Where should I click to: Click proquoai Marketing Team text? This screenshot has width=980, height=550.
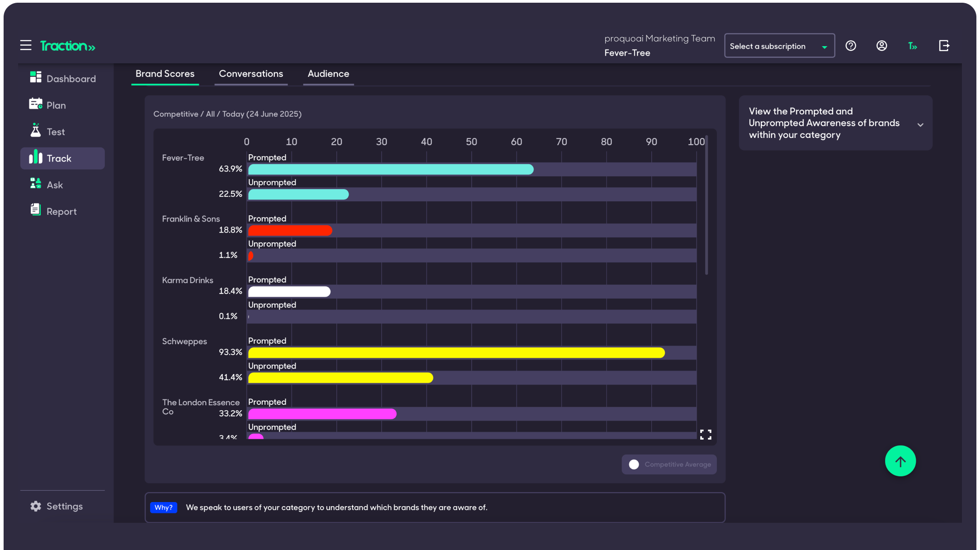click(660, 39)
